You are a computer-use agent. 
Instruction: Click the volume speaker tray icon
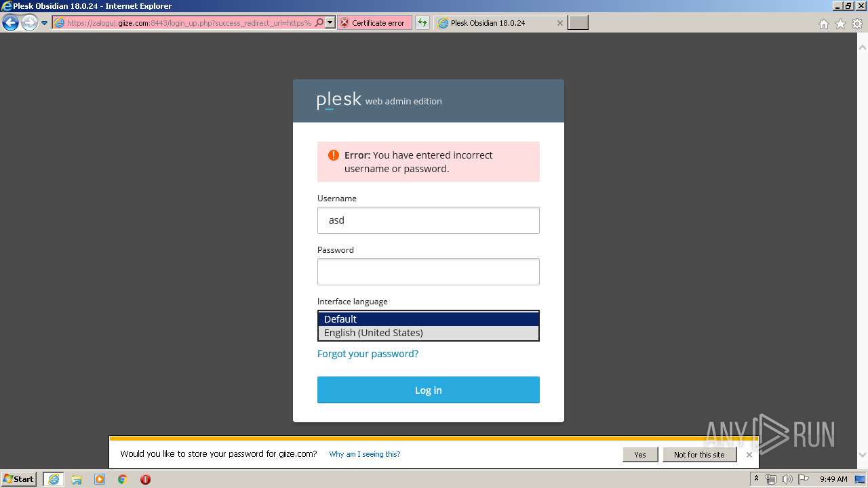pyautogui.click(x=787, y=479)
